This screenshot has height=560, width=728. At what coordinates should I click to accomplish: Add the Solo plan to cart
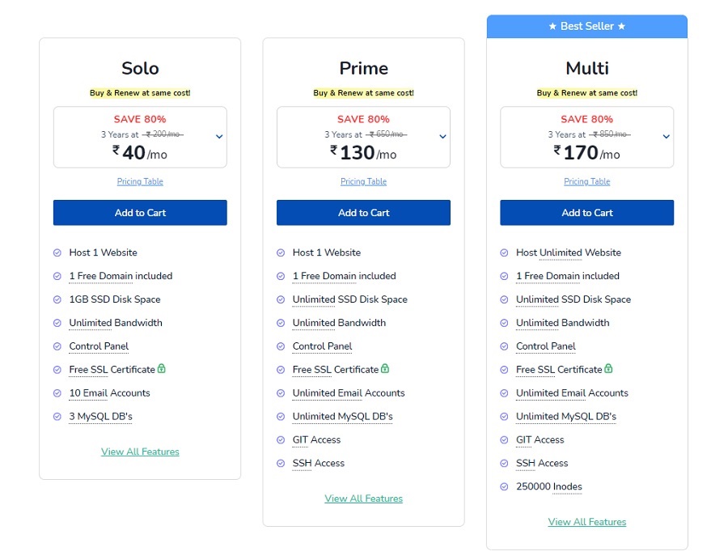click(140, 213)
